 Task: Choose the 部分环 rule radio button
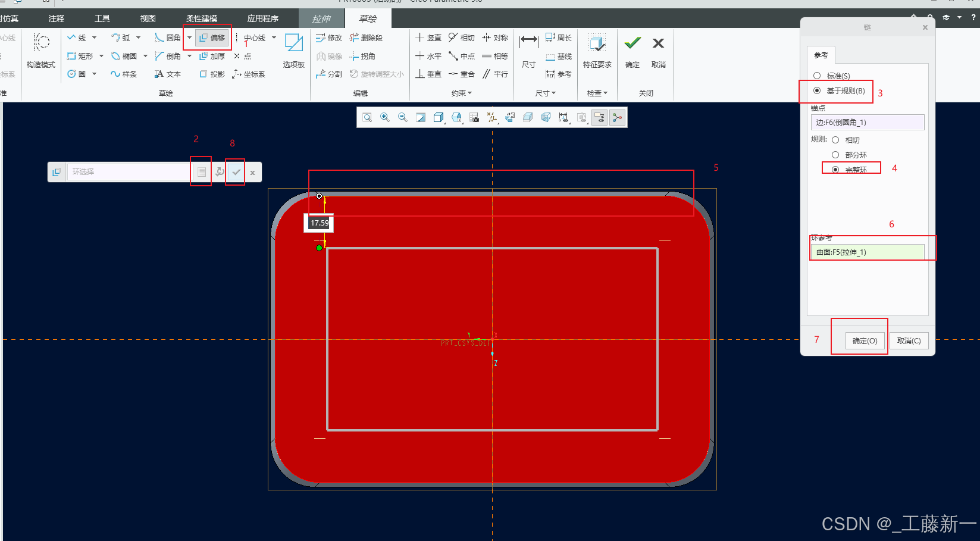point(835,155)
